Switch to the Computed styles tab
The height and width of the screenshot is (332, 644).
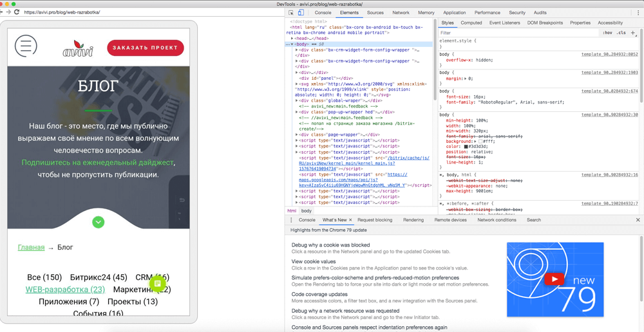coord(471,23)
